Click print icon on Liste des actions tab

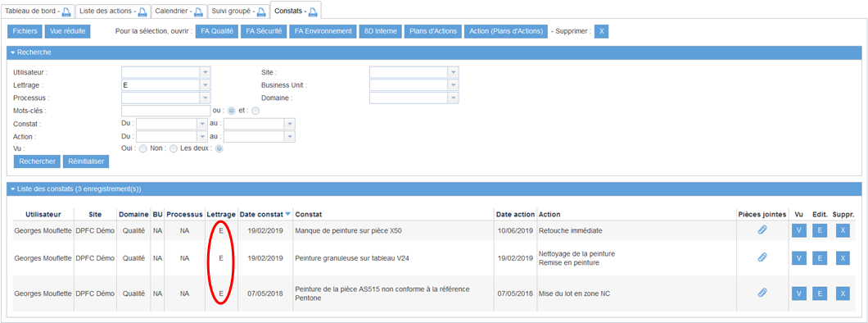[142, 11]
